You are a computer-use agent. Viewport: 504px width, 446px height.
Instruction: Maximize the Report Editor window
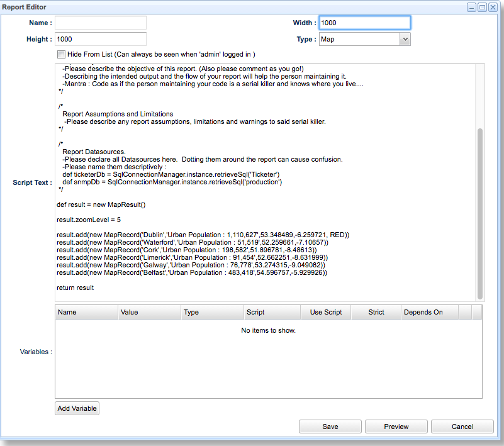coord(482,8)
